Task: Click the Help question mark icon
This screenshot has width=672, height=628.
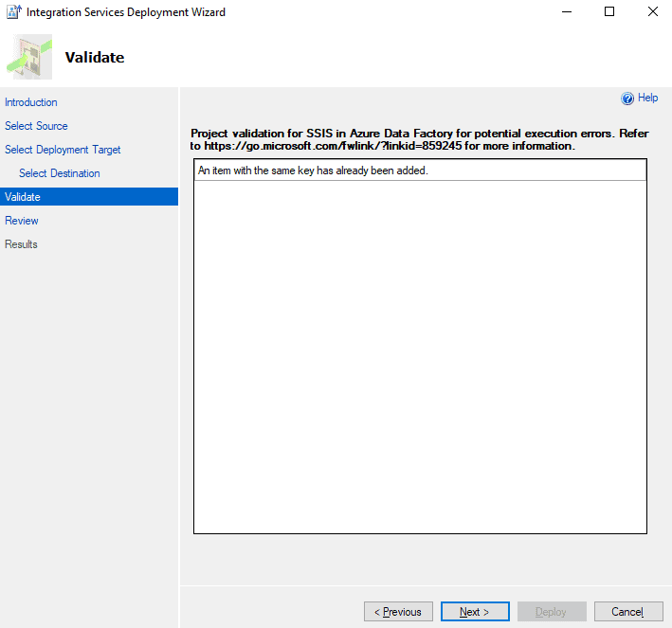Action: pyautogui.click(x=627, y=99)
